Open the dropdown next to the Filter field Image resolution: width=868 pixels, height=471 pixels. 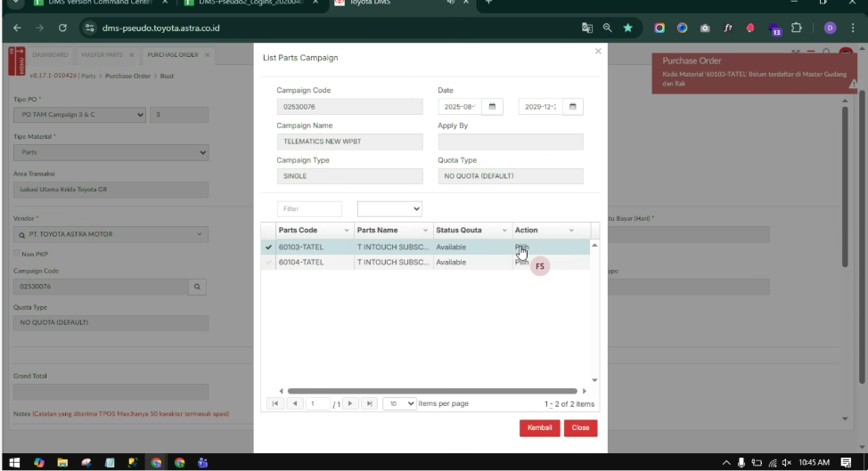[389, 208]
